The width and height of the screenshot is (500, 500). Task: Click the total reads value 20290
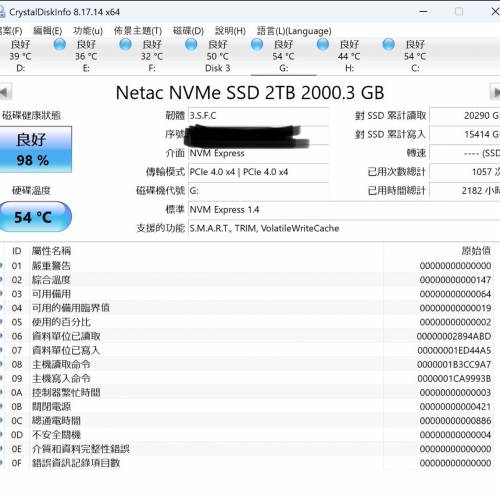(465, 116)
